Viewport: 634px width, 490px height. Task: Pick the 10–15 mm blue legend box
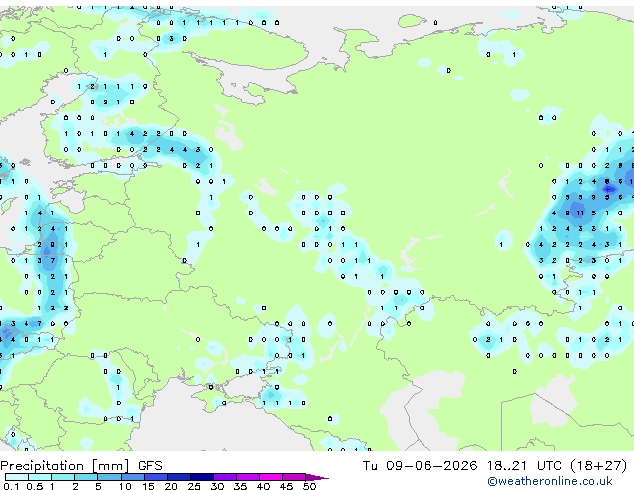tap(133, 477)
